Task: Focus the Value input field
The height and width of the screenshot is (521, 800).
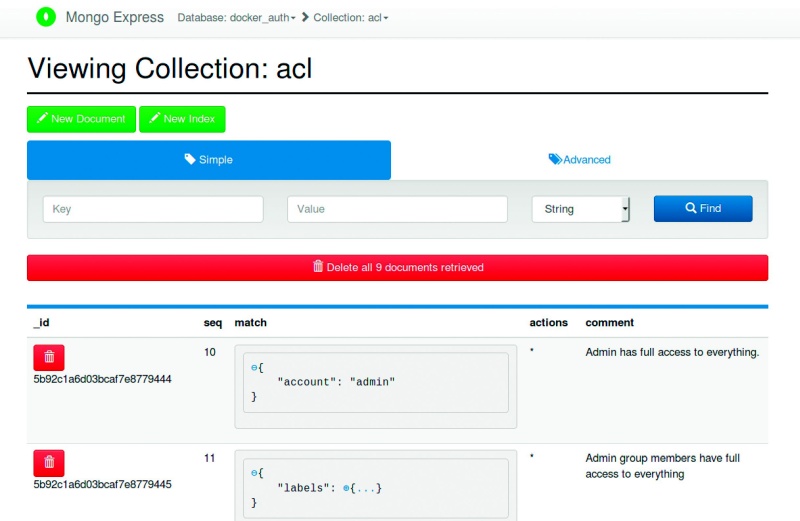Action: [397, 209]
